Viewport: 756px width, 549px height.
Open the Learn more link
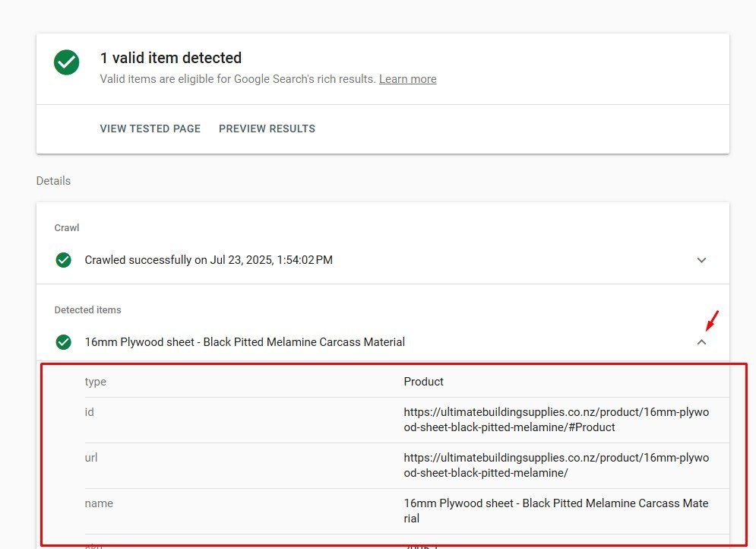point(407,79)
